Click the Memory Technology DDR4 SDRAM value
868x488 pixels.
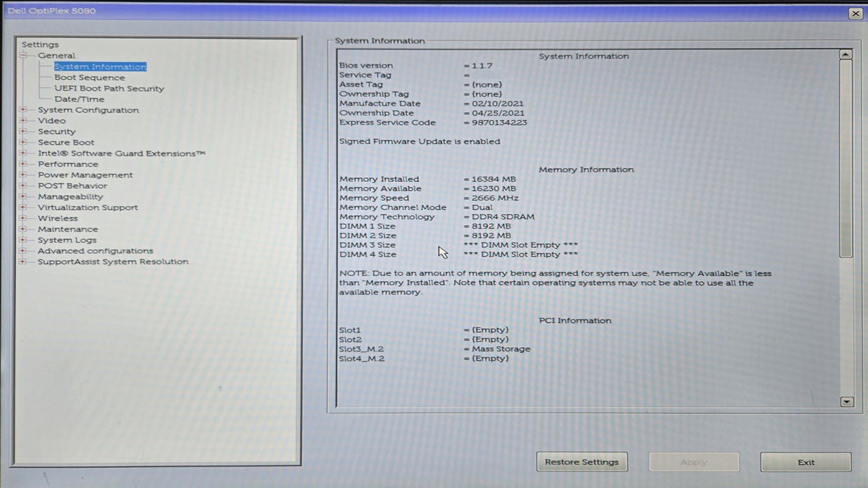[x=503, y=217]
